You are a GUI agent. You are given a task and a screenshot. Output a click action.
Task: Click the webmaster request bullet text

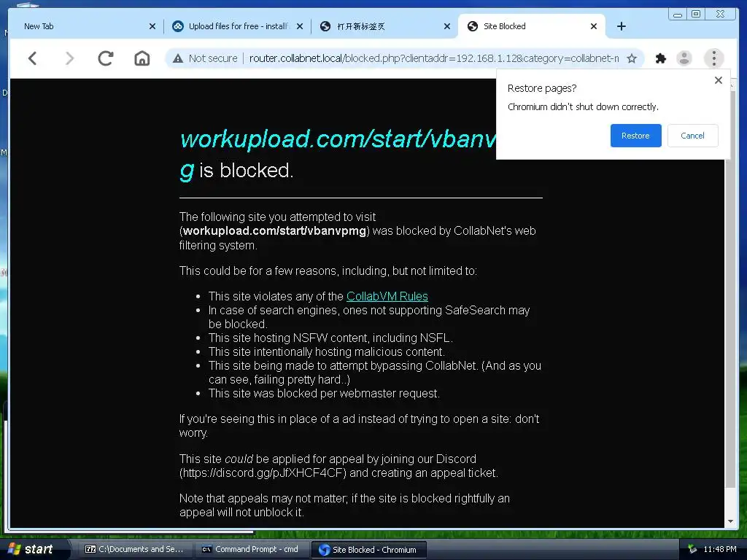324,393
